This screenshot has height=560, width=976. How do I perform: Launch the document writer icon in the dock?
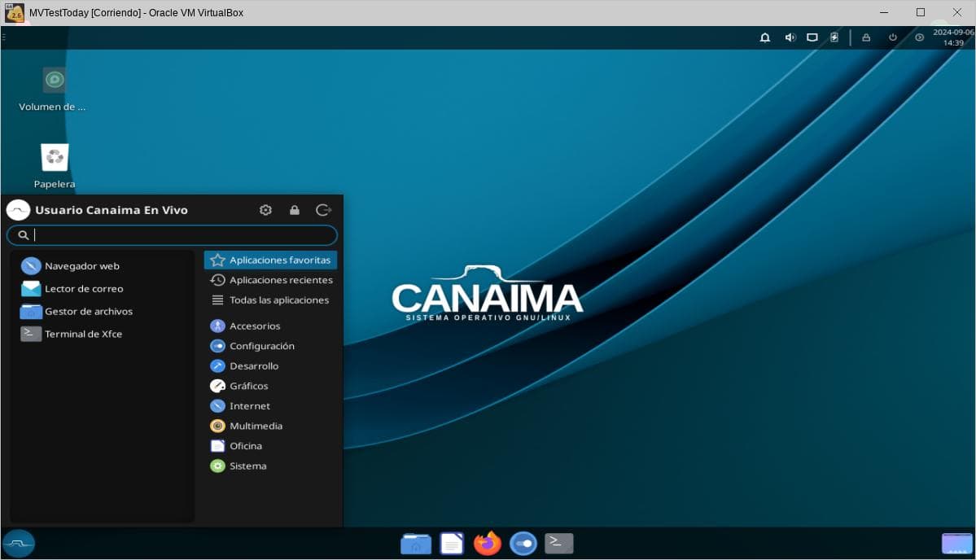(452, 544)
